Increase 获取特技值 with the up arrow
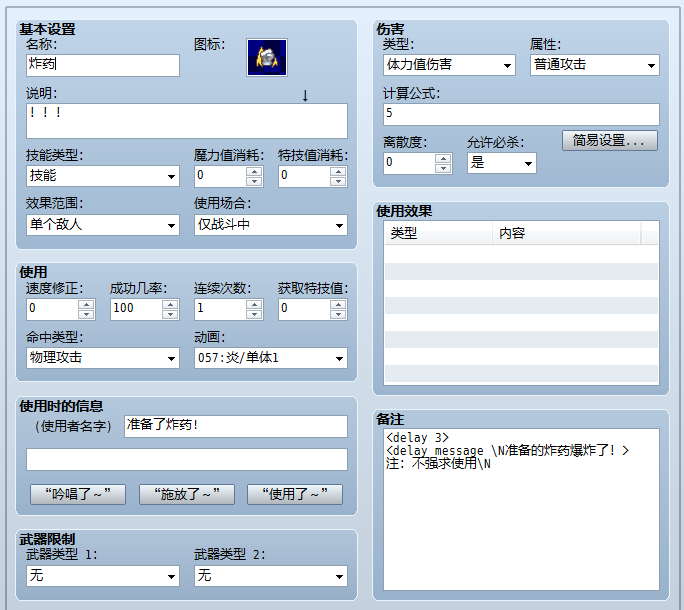This screenshot has width=684, height=610. [x=338, y=304]
